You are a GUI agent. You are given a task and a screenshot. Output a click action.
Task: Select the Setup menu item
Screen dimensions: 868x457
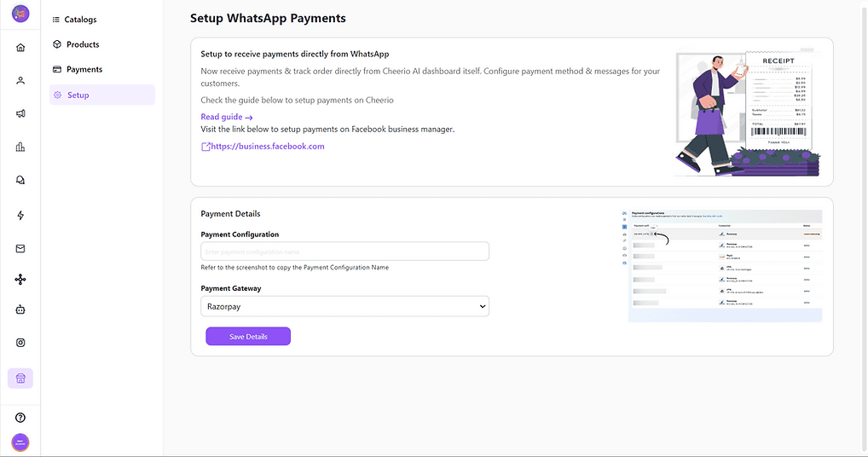point(101,95)
